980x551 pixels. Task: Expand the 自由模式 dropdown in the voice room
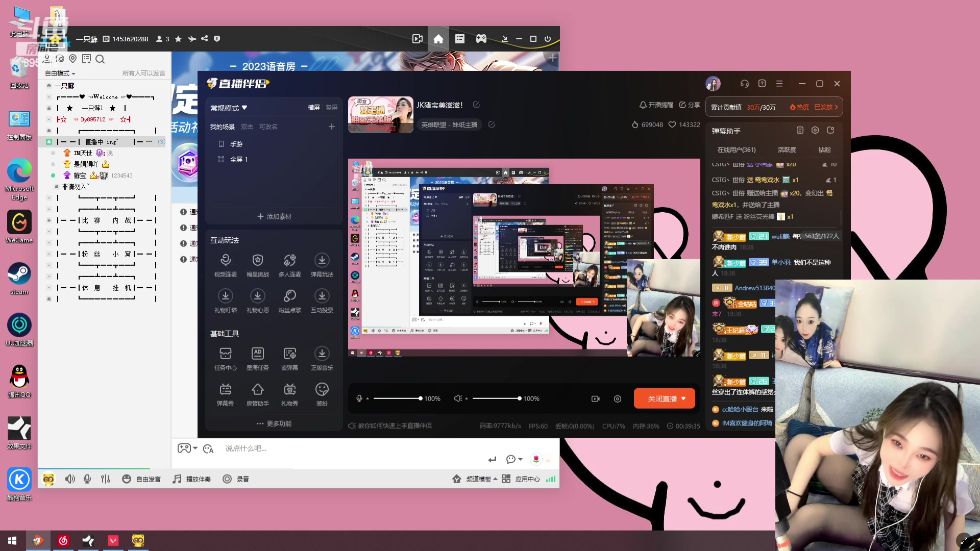point(60,73)
